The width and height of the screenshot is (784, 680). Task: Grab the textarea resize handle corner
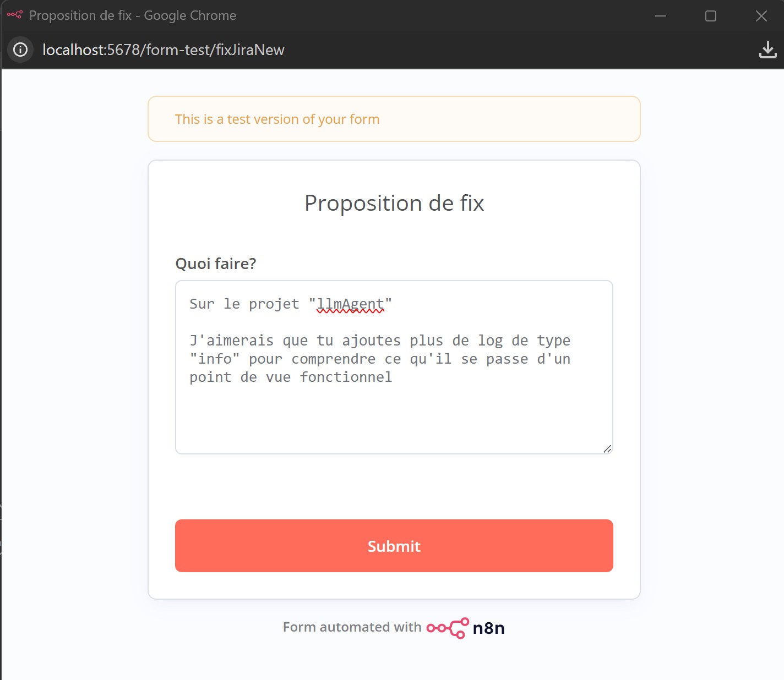click(x=607, y=449)
